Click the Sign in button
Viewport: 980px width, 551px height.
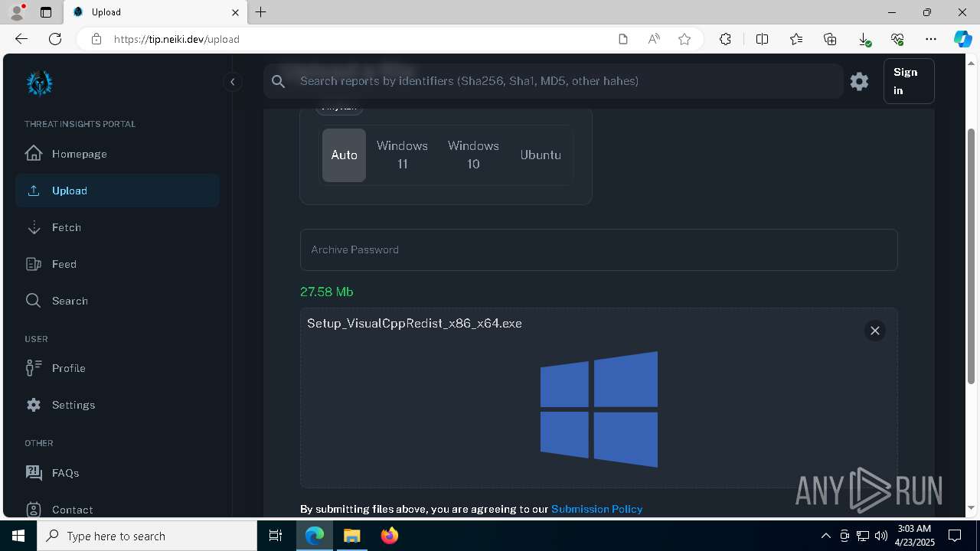[909, 81]
